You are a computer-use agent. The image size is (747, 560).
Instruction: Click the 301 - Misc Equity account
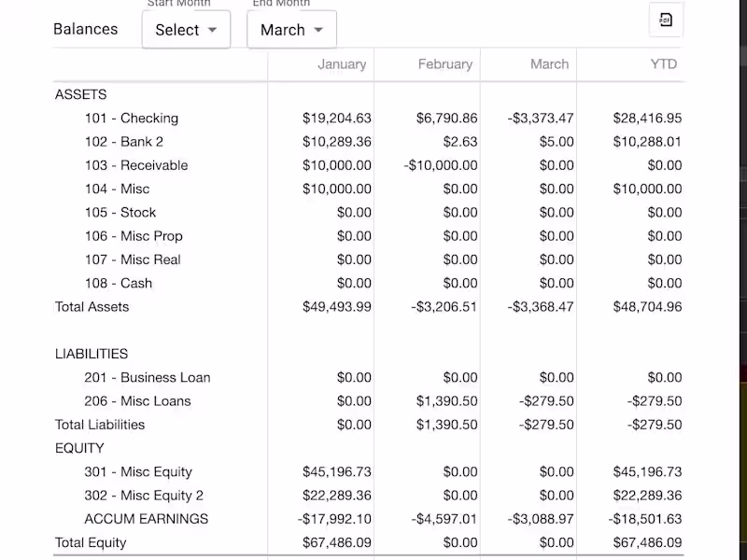(138, 472)
